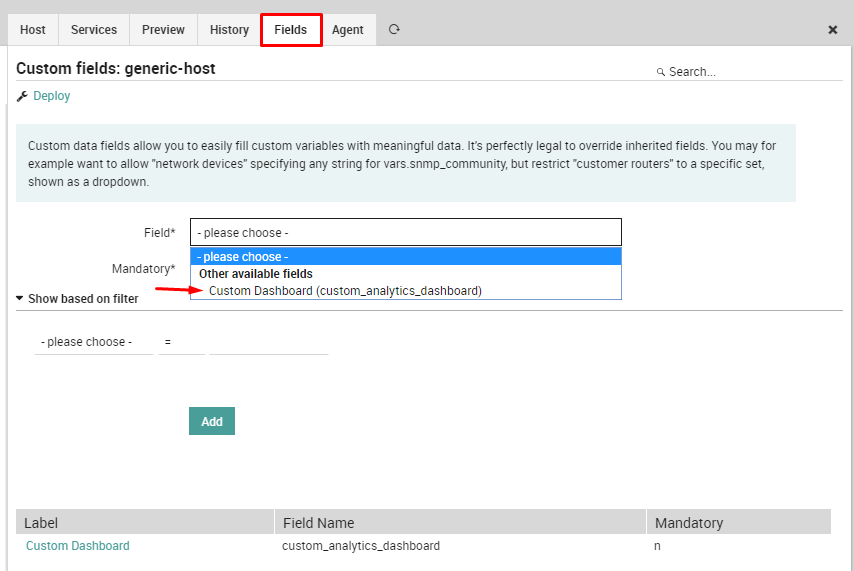Open the History tab

click(229, 30)
